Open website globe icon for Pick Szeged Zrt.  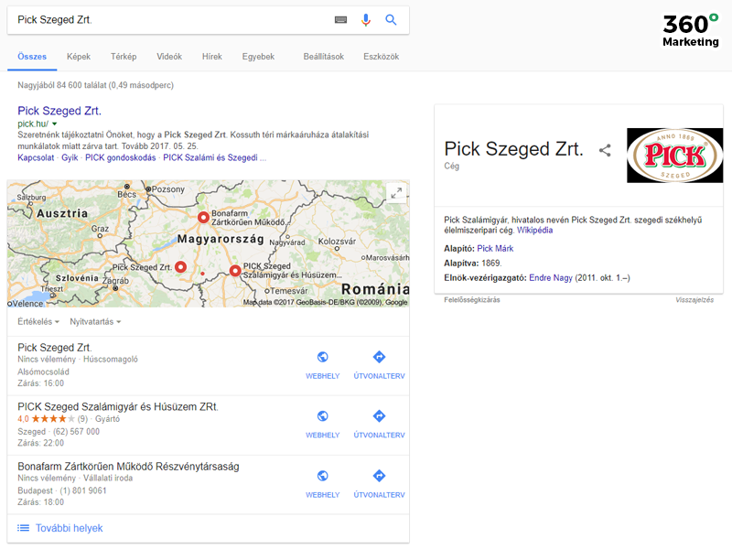point(323,357)
